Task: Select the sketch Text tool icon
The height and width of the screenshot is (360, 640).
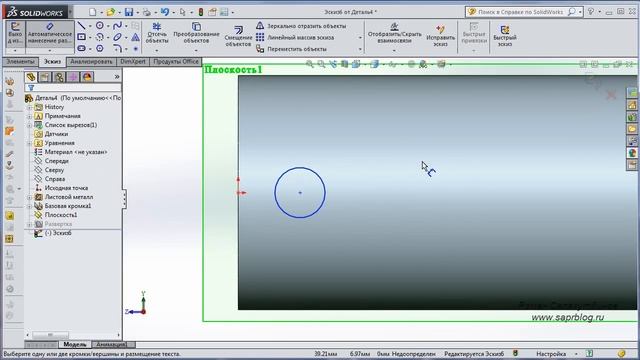Action: click(x=136, y=38)
